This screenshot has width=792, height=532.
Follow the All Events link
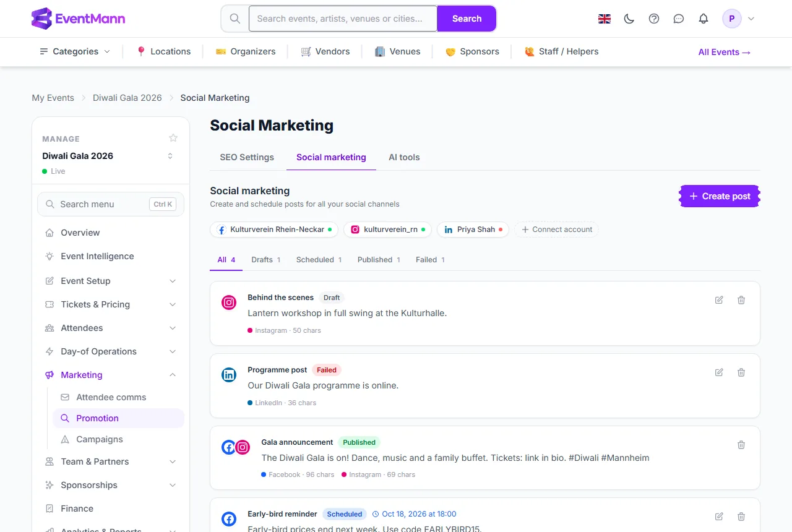tap(725, 52)
